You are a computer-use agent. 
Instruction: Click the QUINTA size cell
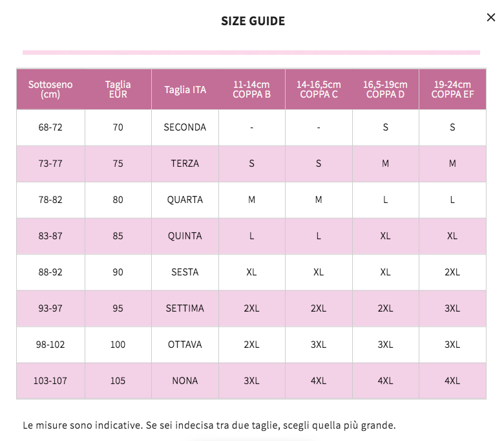click(185, 236)
